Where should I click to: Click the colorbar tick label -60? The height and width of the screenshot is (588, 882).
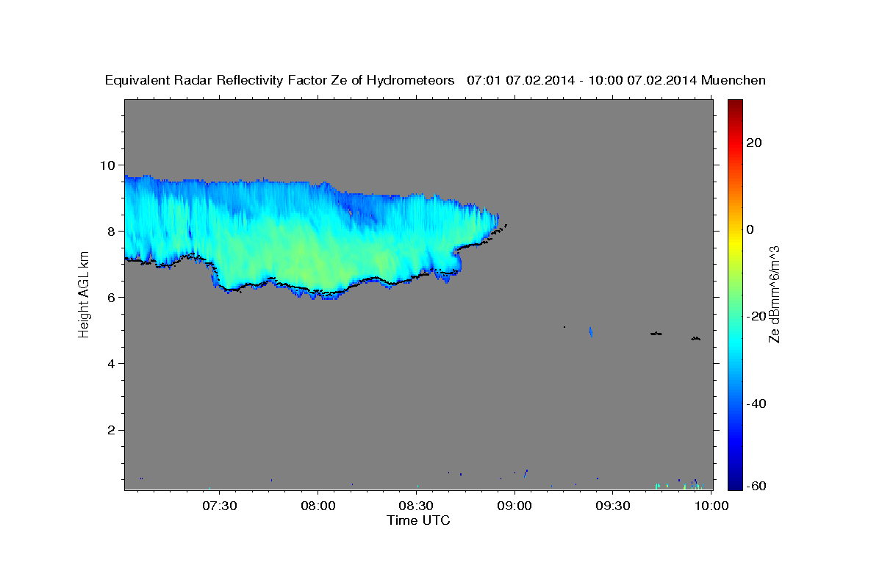point(755,485)
